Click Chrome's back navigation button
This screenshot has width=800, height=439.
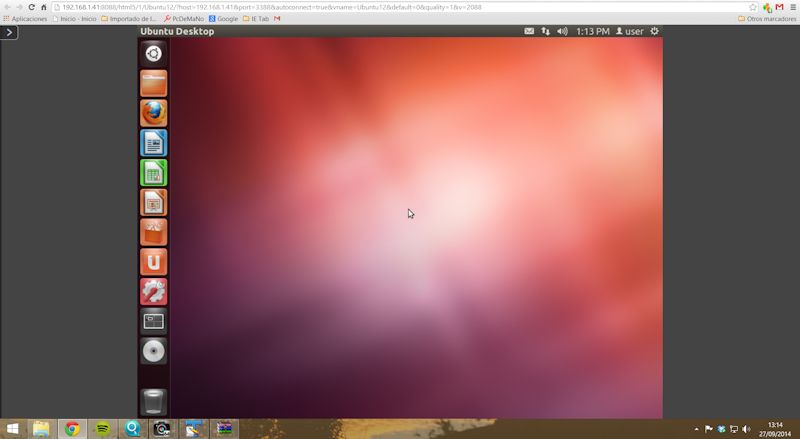click(7, 7)
